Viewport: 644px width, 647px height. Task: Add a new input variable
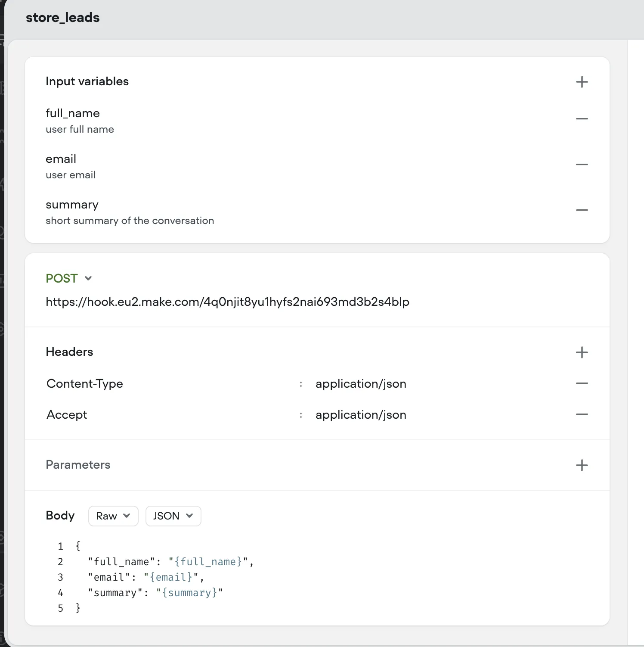tap(582, 82)
